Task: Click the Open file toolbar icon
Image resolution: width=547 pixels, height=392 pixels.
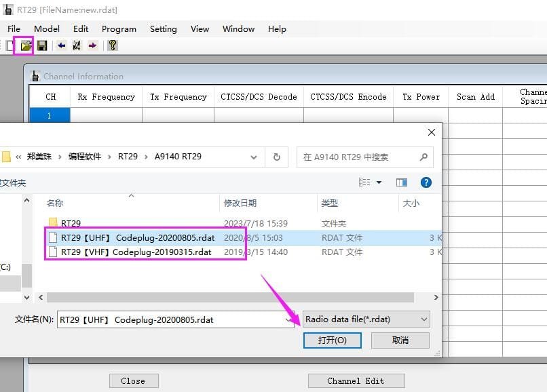Action: click(26, 45)
